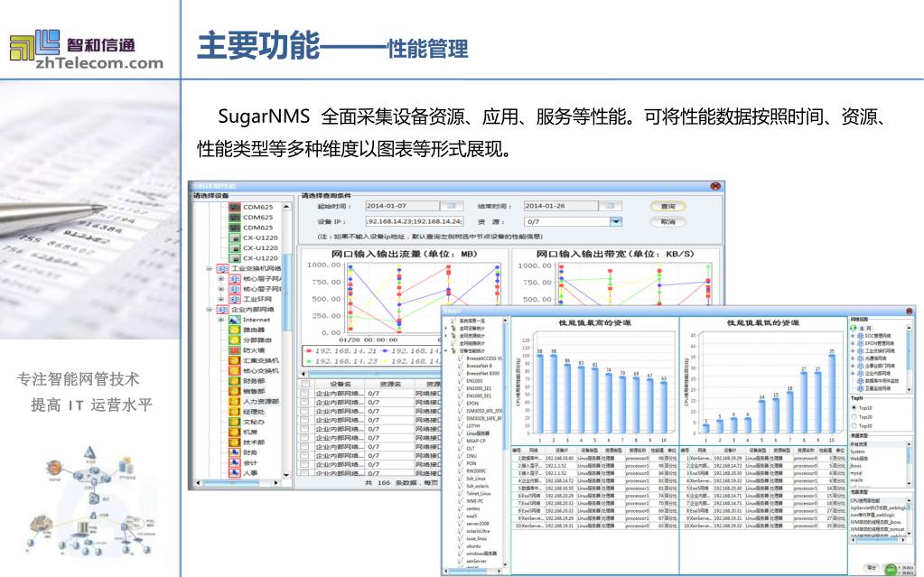This screenshot has height=577, width=924.
Task: Select the 路由器 device icon
Action: [x=235, y=330]
